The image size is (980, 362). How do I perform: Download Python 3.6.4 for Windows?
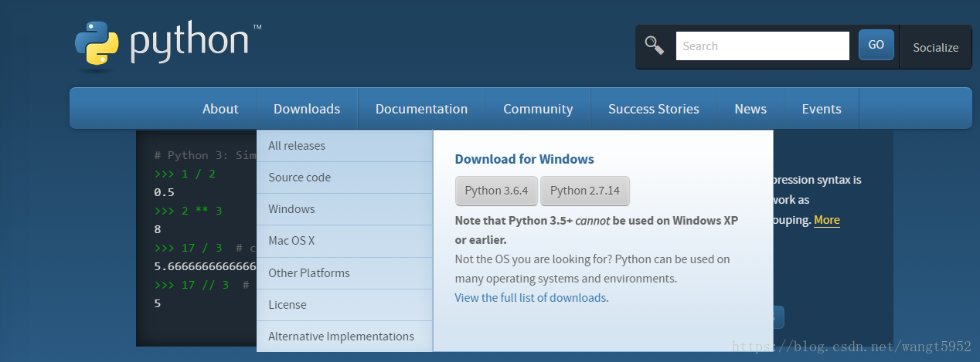point(496,191)
